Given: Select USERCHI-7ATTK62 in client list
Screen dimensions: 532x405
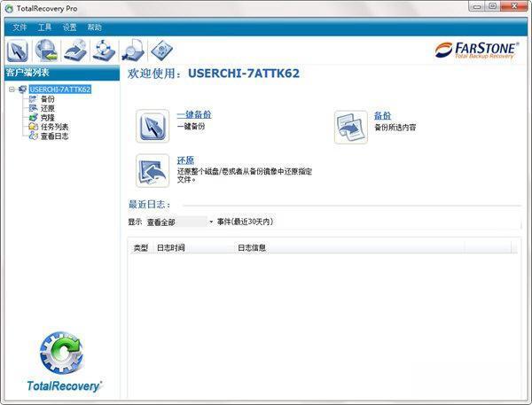Looking at the screenshot, I should tap(60, 90).
